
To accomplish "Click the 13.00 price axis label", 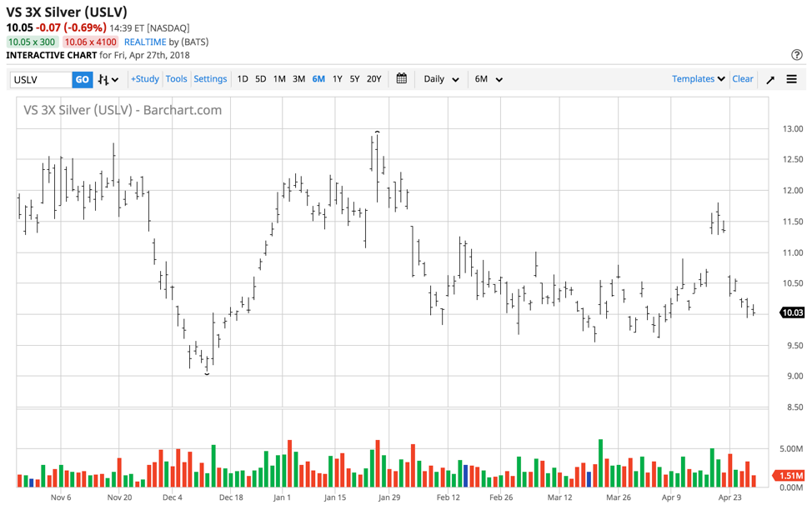I will [793, 129].
